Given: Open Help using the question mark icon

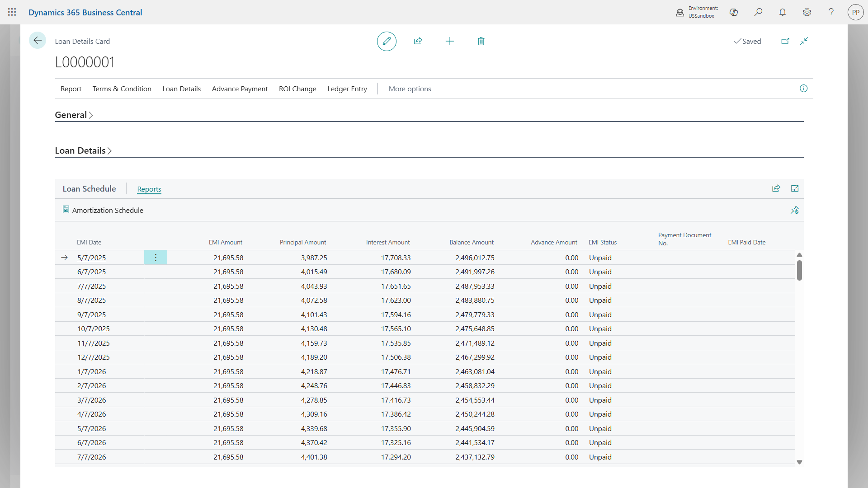Looking at the screenshot, I should pos(831,12).
